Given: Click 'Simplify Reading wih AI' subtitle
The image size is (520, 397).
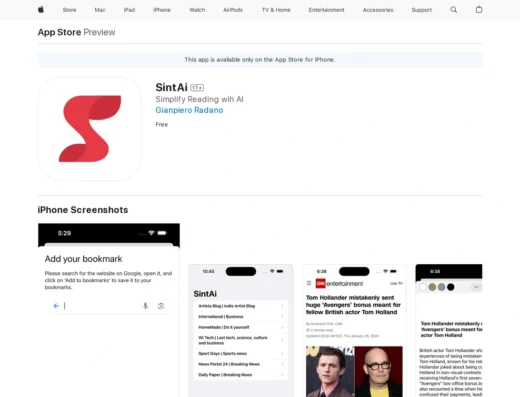Looking at the screenshot, I should click(x=199, y=99).
